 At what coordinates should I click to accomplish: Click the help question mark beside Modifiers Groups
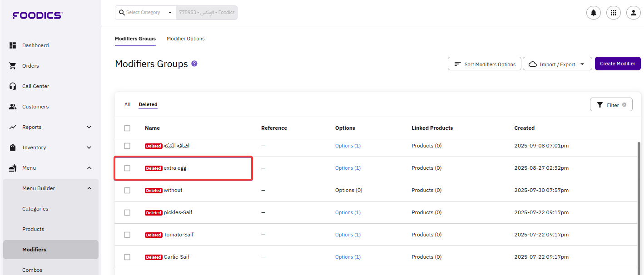point(194,64)
